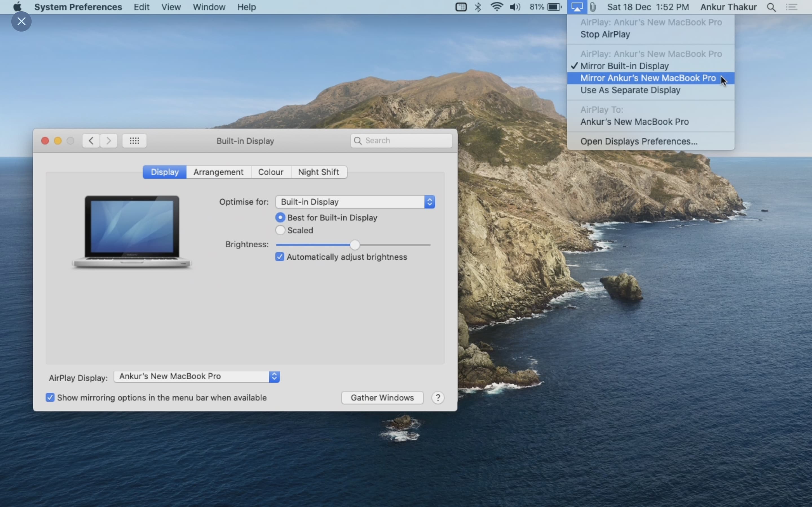Image resolution: width=812 pixels, height=507 pixels.
Task: Click the AirPlay icon in menu bar
Action: tap(577, 7)
